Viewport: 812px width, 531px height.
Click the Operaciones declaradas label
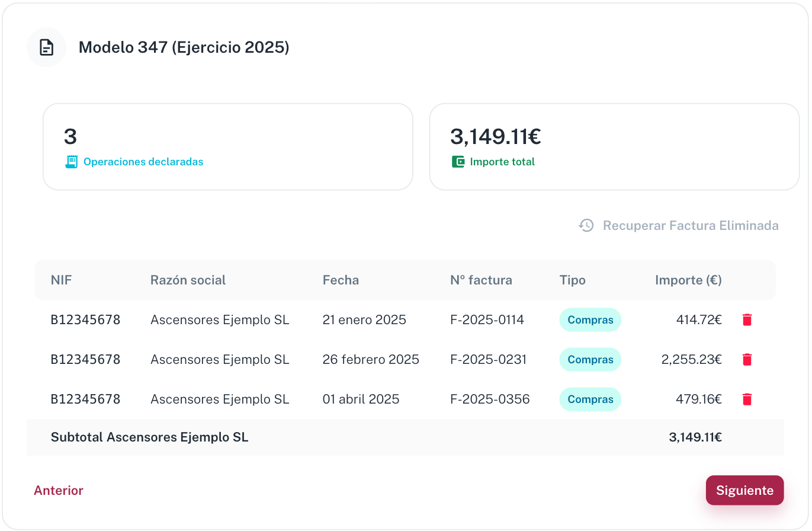pyautogui.click(x=143, y=162)
